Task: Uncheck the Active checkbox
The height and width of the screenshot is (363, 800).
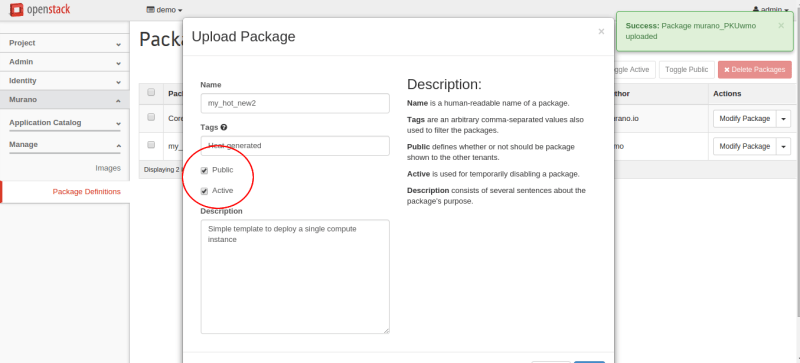Action: tap(204, 191)
